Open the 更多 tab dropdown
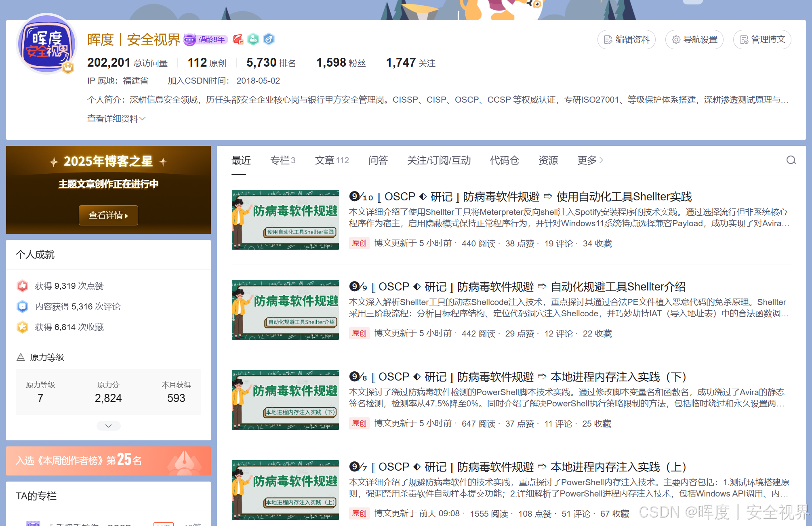 (x=590, y=160)
